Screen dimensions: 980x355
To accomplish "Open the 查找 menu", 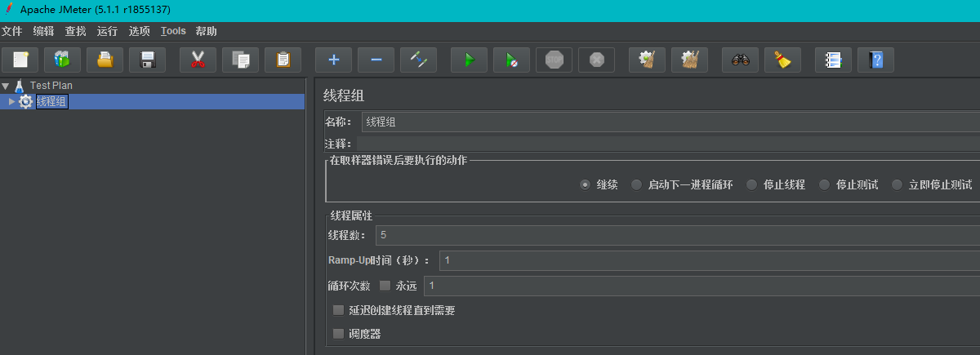I will tap(75, 31).
